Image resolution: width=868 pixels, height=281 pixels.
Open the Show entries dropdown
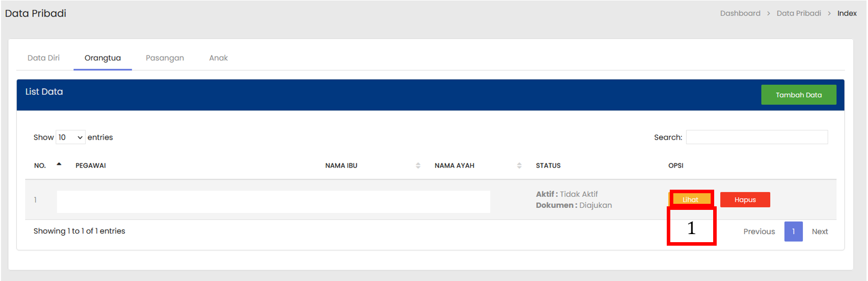(70, 137)
